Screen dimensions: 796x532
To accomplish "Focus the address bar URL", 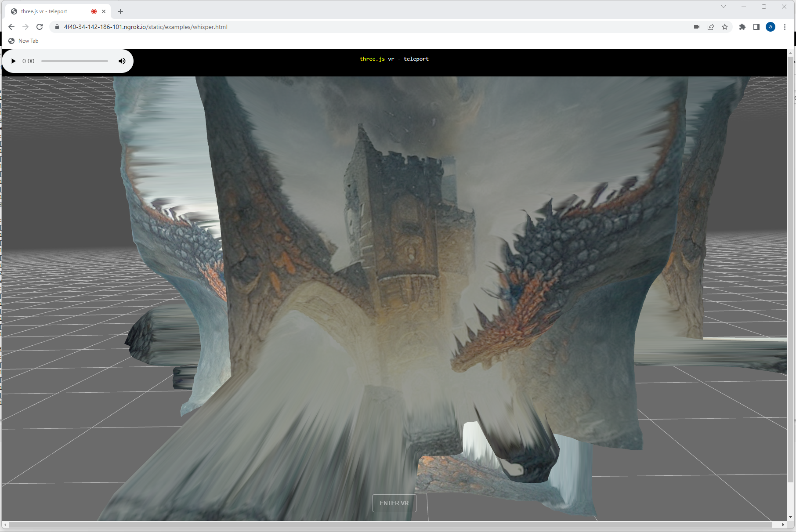I will tap(146, 27).
